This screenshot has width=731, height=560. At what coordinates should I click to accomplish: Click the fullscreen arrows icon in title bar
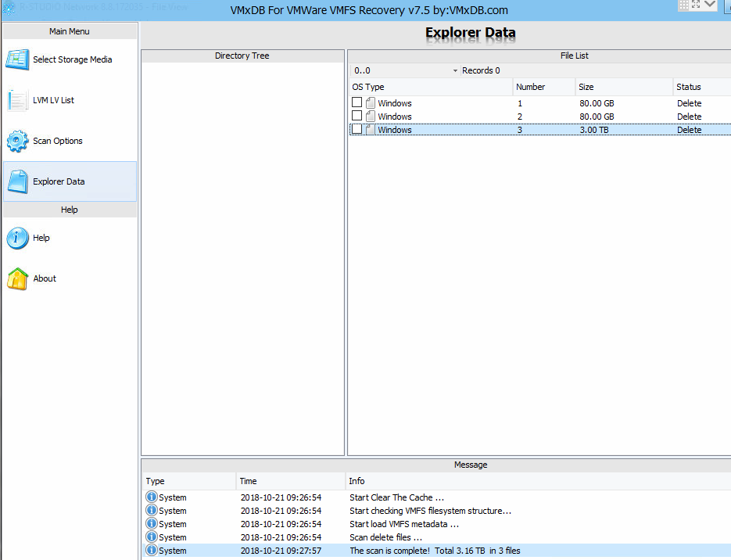pyautogui.click(x=696, y=5)
